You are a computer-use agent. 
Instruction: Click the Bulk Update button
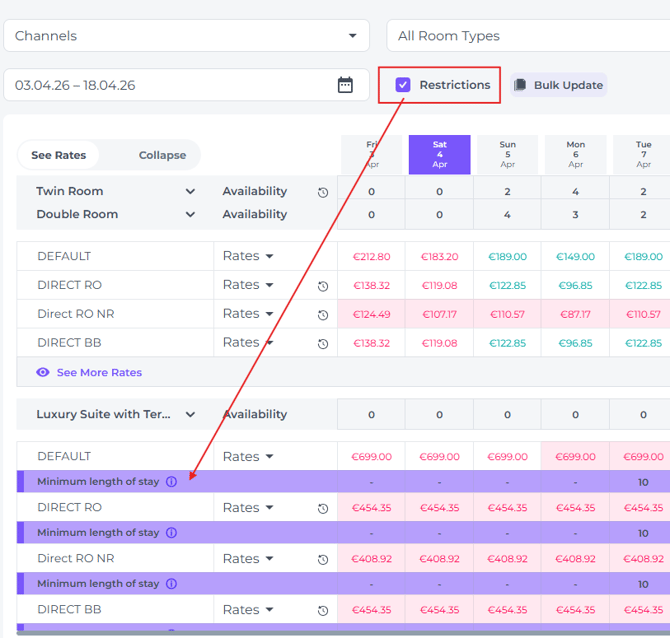tap(558, 85)
